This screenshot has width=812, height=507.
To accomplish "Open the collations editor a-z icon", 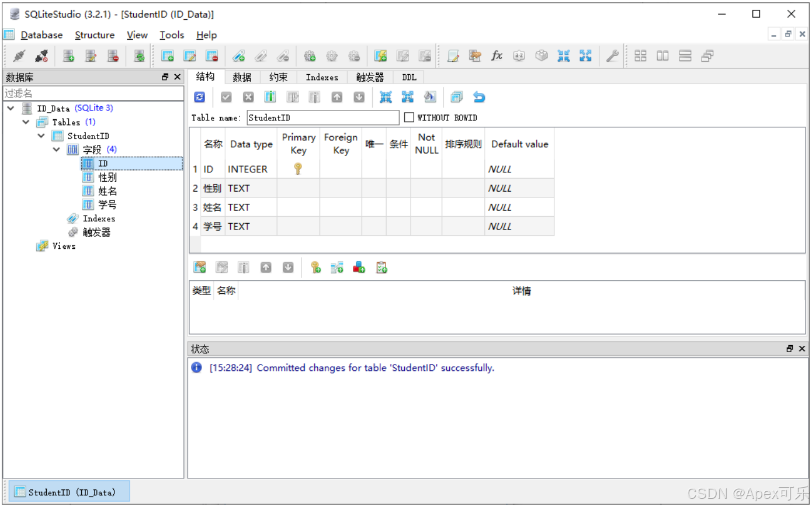I will (x=519, y=56).
